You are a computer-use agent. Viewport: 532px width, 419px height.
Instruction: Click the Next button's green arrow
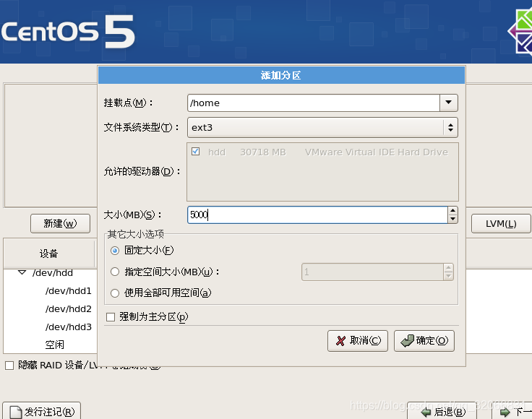pyautogui.click(x=505, y=412)
